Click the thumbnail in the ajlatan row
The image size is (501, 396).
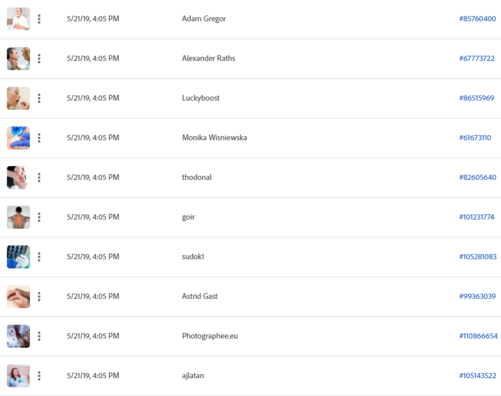pyautogui.click(x=18, y=376)
